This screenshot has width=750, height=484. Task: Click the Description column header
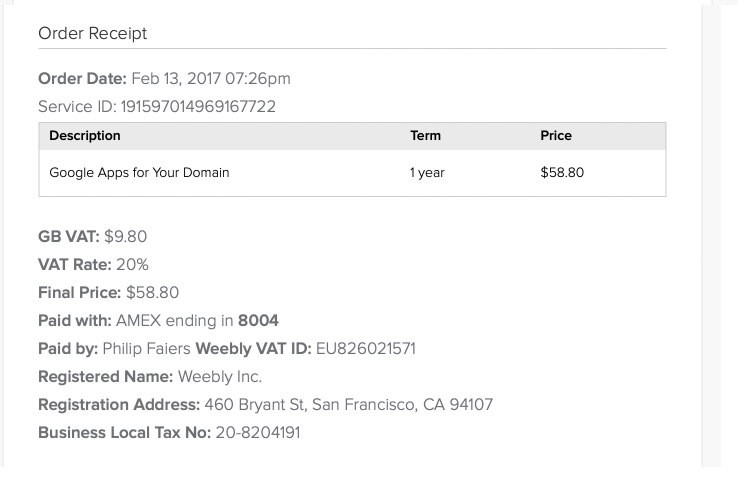[84, 136]
